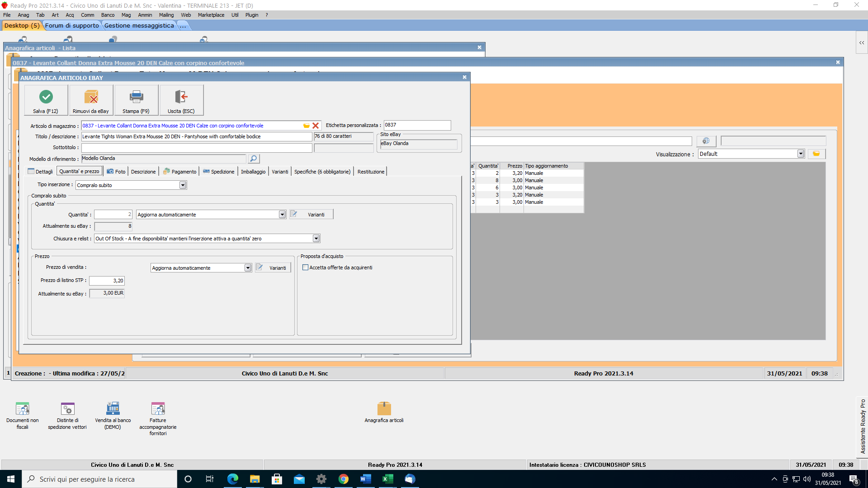Switch to Desktop (5) tab
The height and width of the screenshot is (488, 868).
point(22,26)
